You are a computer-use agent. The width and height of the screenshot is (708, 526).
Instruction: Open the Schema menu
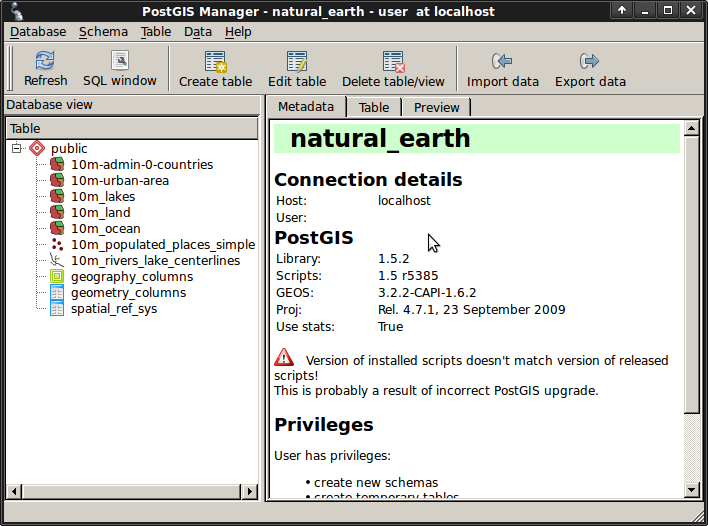point(103,32)
